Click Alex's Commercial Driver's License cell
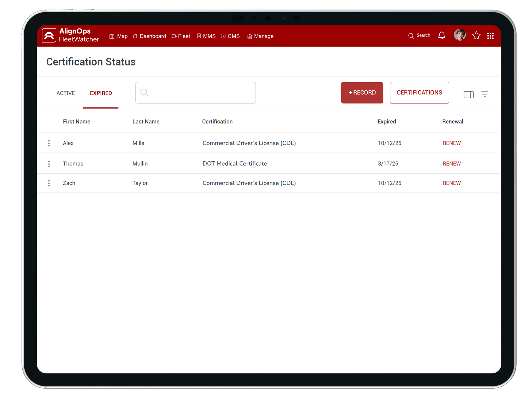The height and width of the screenshot is (403, 532). pos(249,143)
